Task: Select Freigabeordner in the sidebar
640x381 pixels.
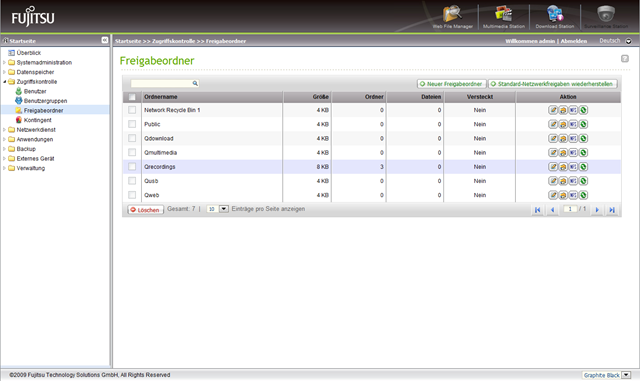Action: click(43, 110)
